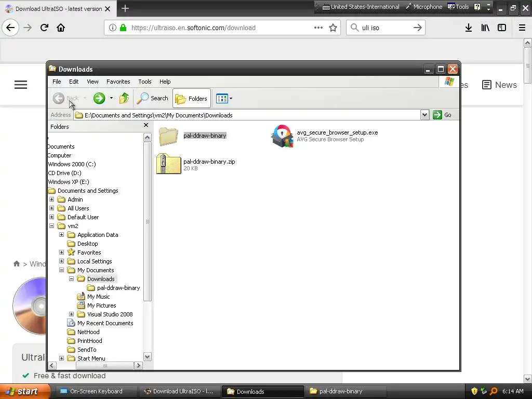Select PrintHood folder in tree
The image size is (532, 399).
point(89,341)
